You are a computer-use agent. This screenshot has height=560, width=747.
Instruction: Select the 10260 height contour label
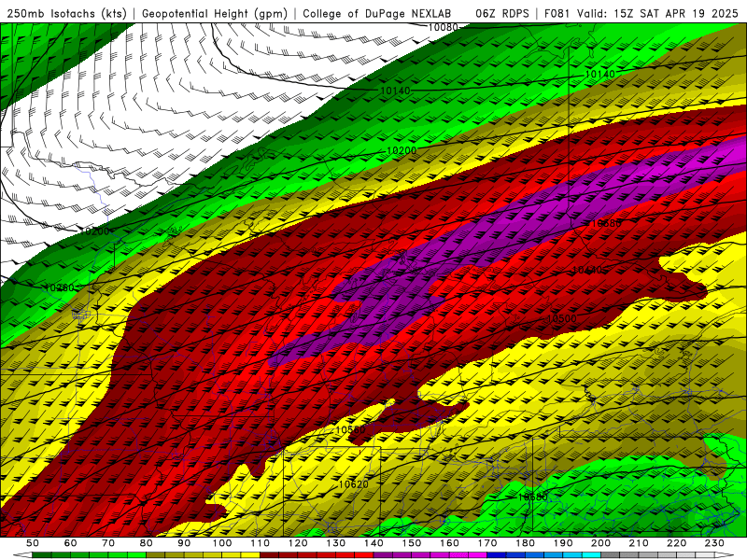(x=59, y=287)
